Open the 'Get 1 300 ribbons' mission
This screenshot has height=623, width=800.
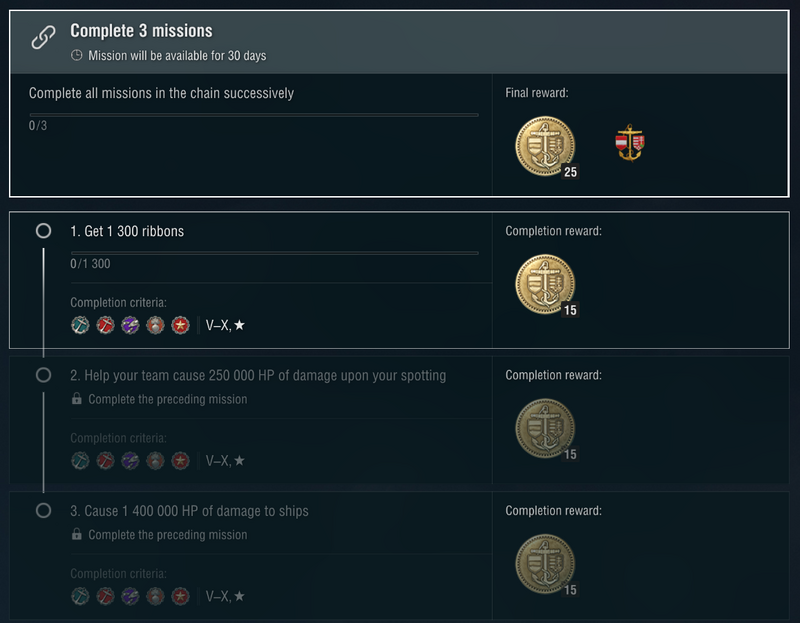127,231
